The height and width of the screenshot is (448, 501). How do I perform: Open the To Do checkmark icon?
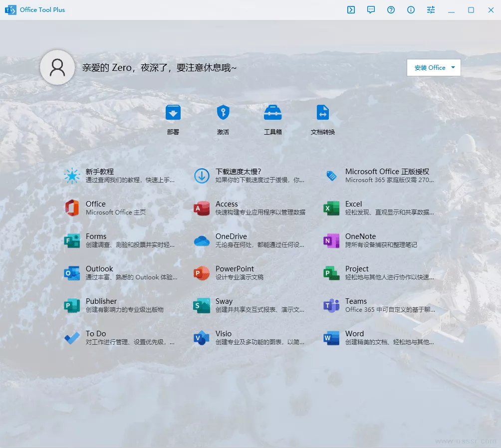[x=72, y=338]
